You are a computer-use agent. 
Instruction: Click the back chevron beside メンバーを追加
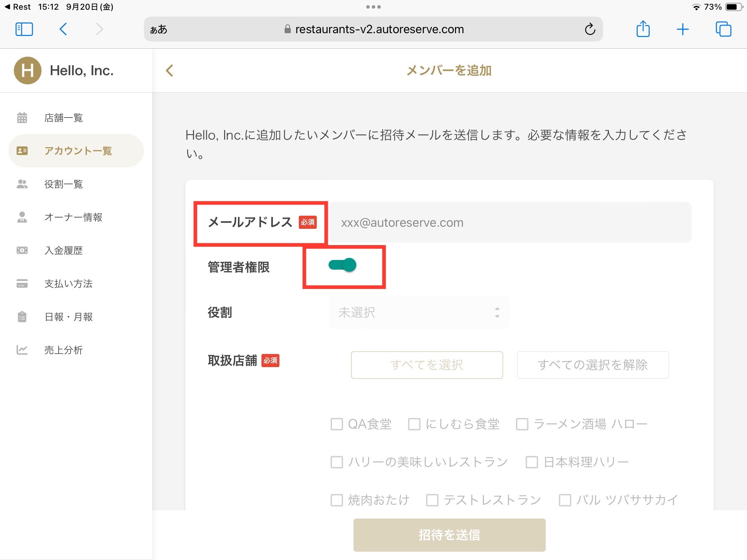pos(169,71)
